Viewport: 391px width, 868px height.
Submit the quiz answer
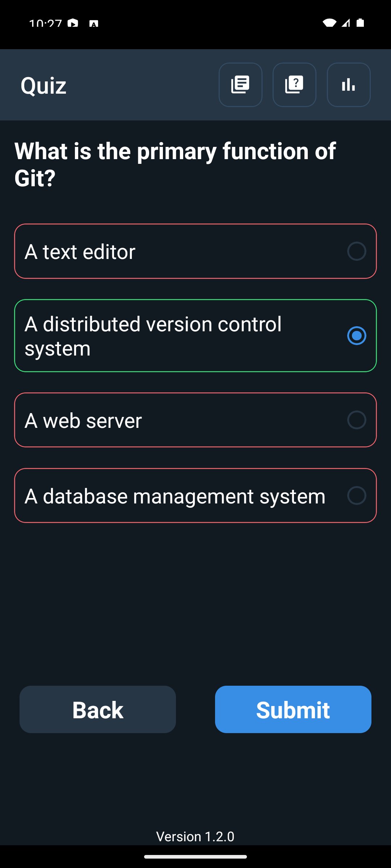293,710
